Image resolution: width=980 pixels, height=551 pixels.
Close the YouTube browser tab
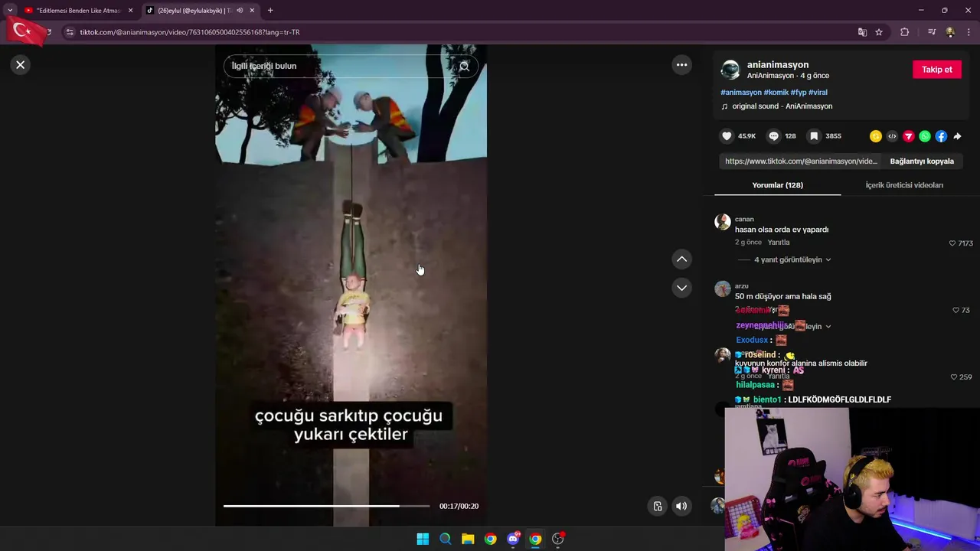130,11
